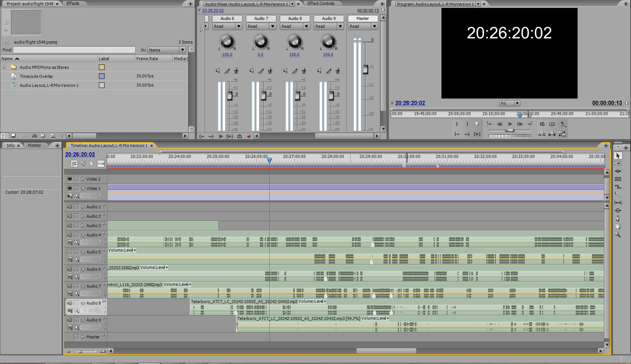Screen dimensions: 631x364
Task: Select the Ripple Edit tool
Action: (617, 171)
